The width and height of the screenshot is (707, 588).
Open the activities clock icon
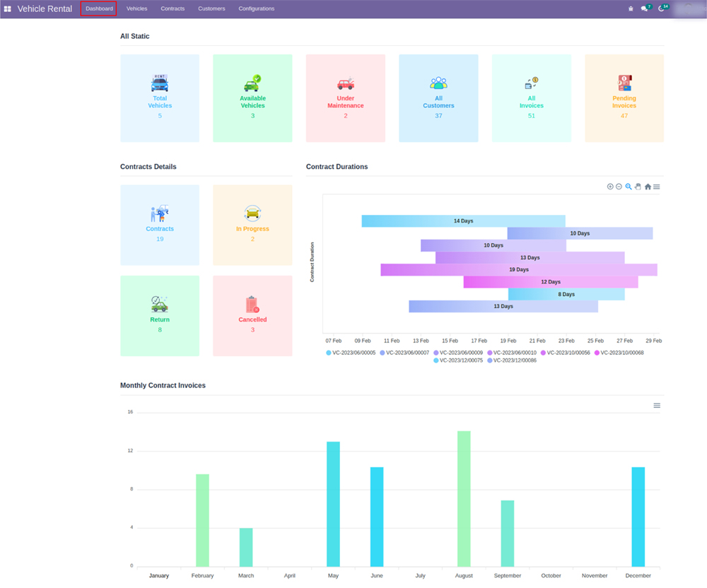pos(662,8)
